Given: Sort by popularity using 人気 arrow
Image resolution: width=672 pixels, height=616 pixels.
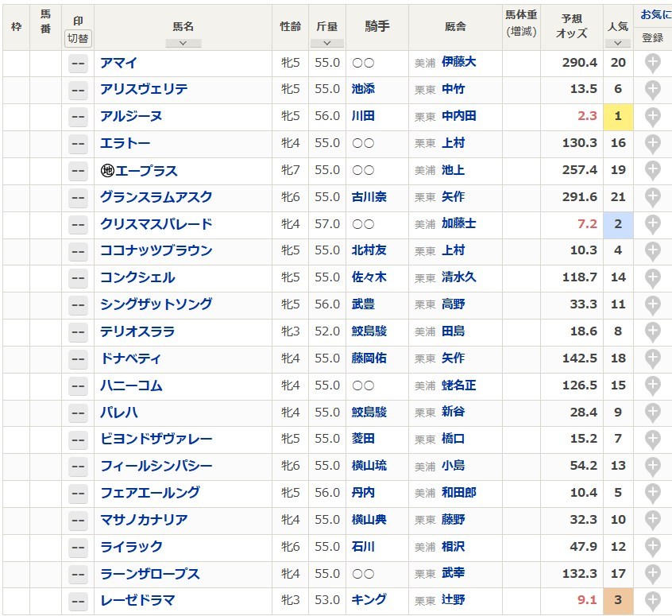Looking at the screenshot, I should (x=617, y=43).
